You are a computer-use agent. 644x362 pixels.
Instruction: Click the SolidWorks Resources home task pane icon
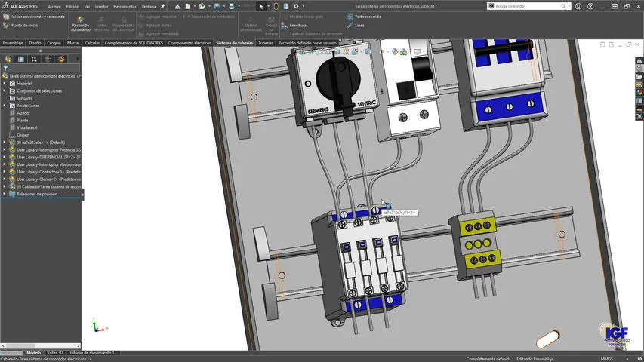(639, 61)
